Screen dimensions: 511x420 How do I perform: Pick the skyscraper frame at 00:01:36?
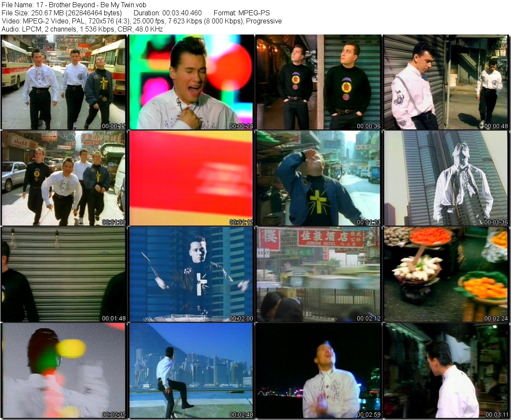[446, 178]
